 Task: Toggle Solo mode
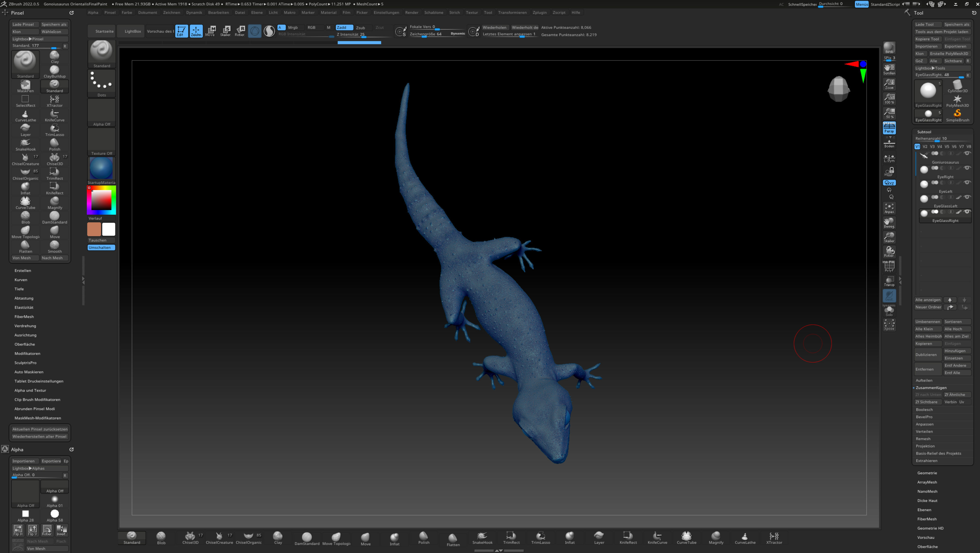[889, 311]
